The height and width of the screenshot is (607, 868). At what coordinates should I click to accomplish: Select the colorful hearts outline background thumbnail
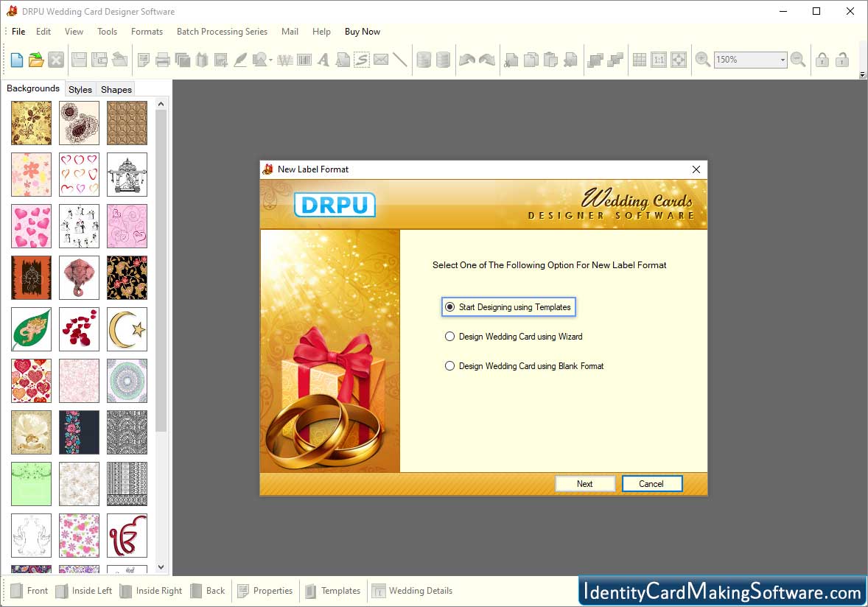(79, 175)
